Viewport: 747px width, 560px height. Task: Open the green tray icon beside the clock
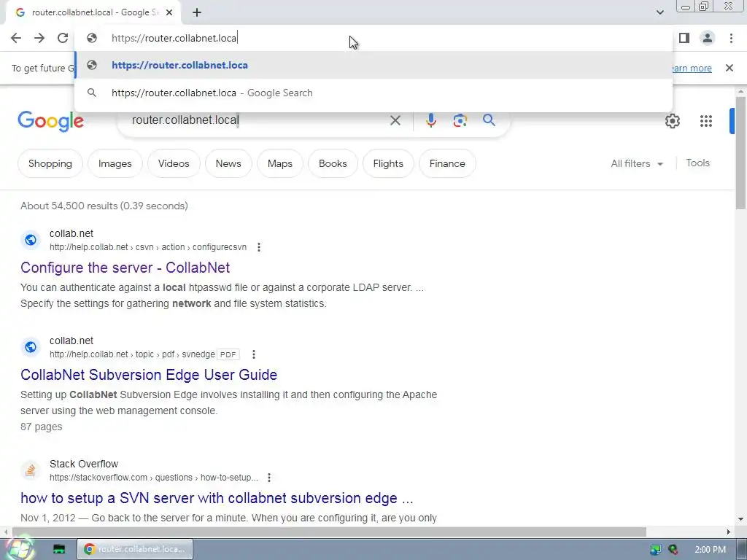point(673,550)
